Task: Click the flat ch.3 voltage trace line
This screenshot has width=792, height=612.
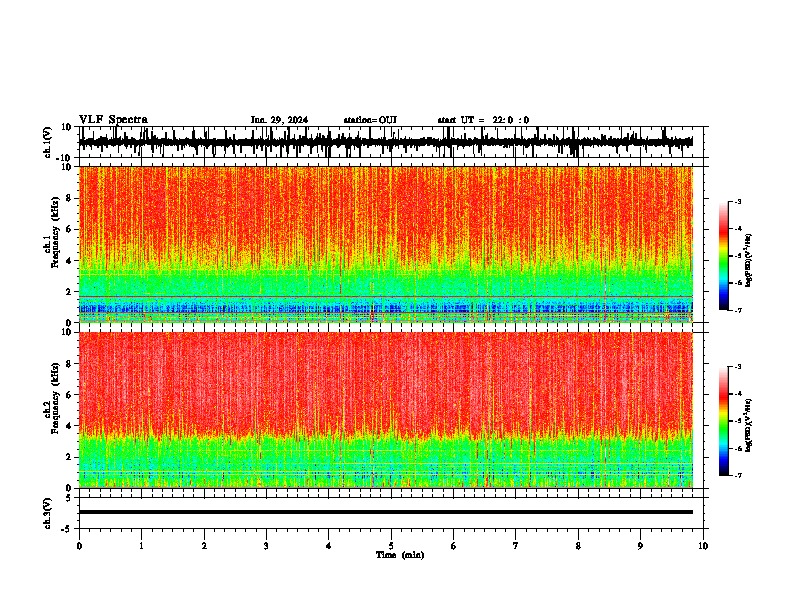Action: coord(385,512)
